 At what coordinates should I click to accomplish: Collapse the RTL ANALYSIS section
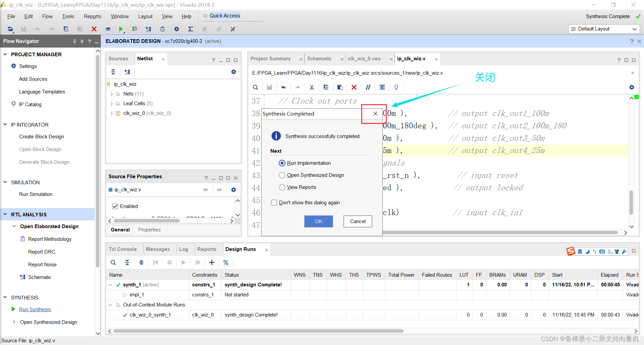pyautogui.click(x=5, y=214)
